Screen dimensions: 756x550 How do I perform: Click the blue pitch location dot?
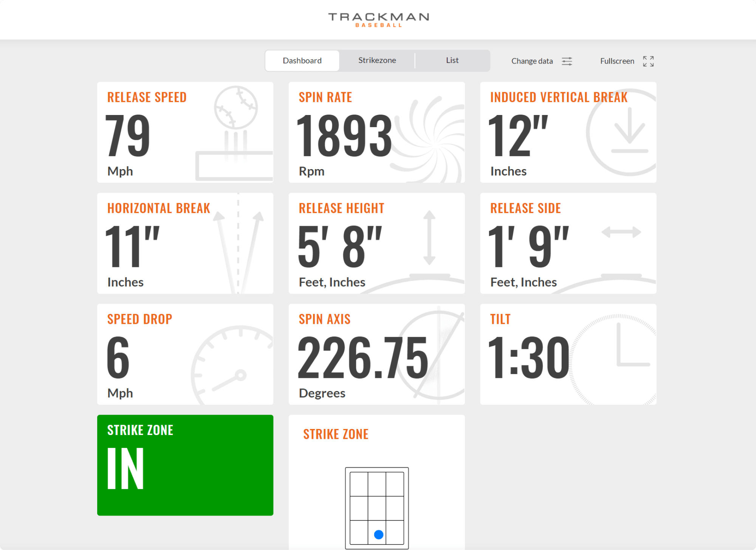378,534
